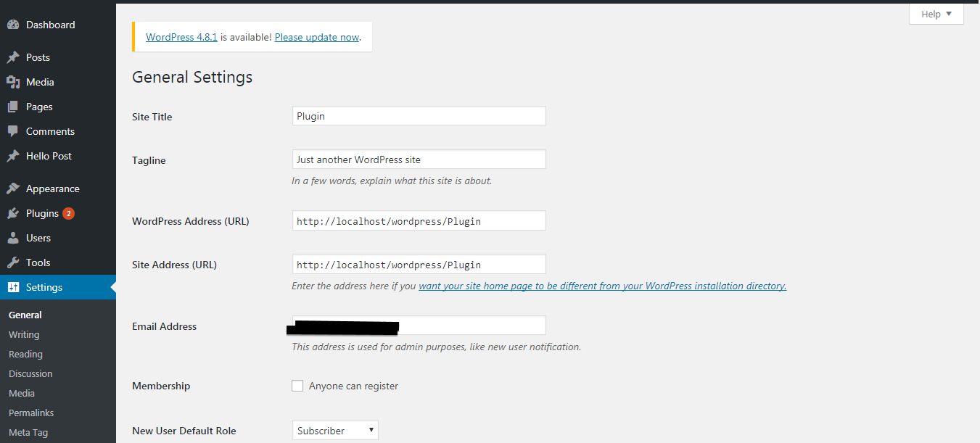Enable the Anyone can register checkbox

click(x=297, y=386)
